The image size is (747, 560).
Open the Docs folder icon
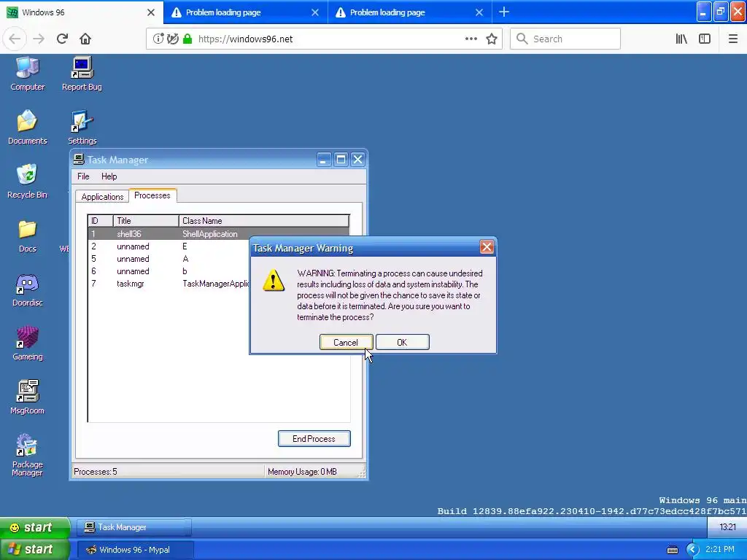(x=27, y=236)
